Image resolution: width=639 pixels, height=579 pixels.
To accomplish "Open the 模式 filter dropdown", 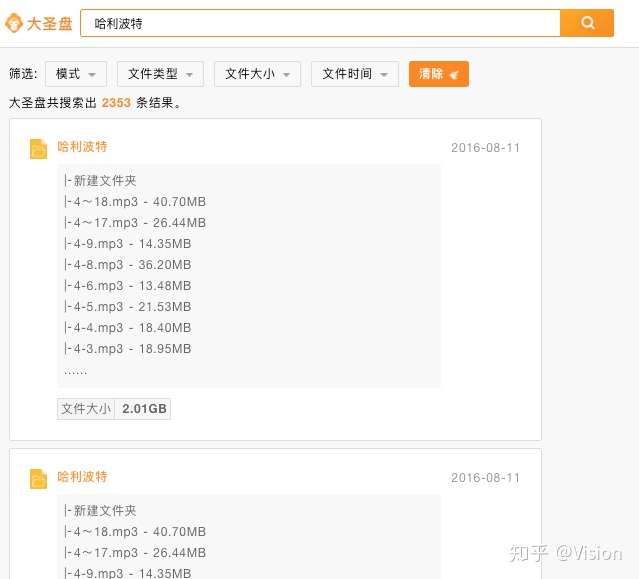I will coord(76,74).
